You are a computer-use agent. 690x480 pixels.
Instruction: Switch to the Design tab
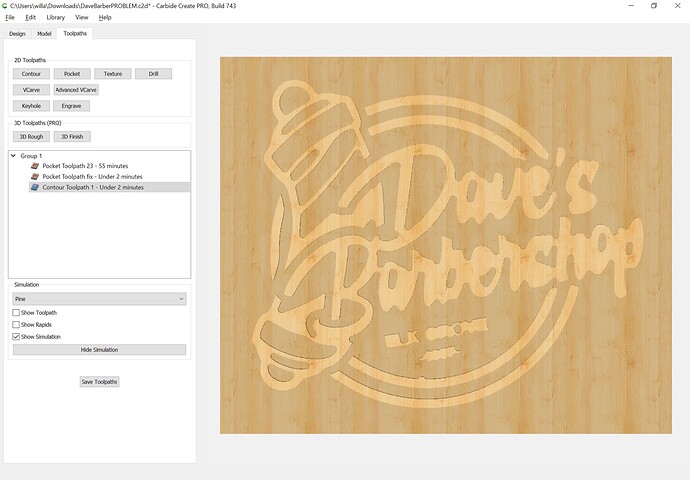pos(17,34)
